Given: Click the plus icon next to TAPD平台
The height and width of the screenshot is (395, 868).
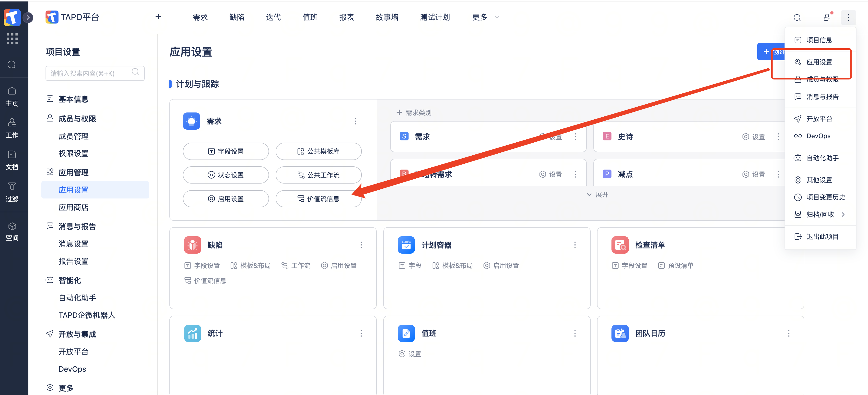Looking at the screenshot, I should click(158, 17).
